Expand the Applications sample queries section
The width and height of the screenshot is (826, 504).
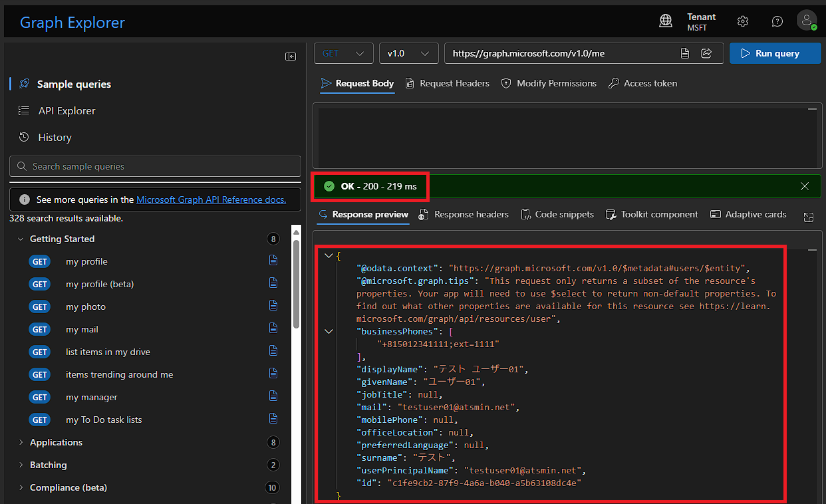click(20, 441)
